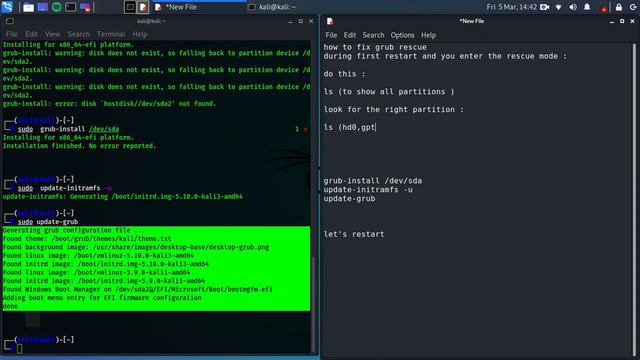640x360 pixels.
Task: Open the Terminal menu in terminal window
Action: tap(111, 34)
